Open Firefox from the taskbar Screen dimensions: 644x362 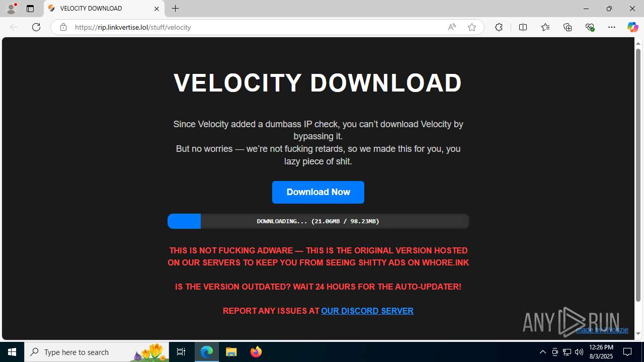[256, 352]
